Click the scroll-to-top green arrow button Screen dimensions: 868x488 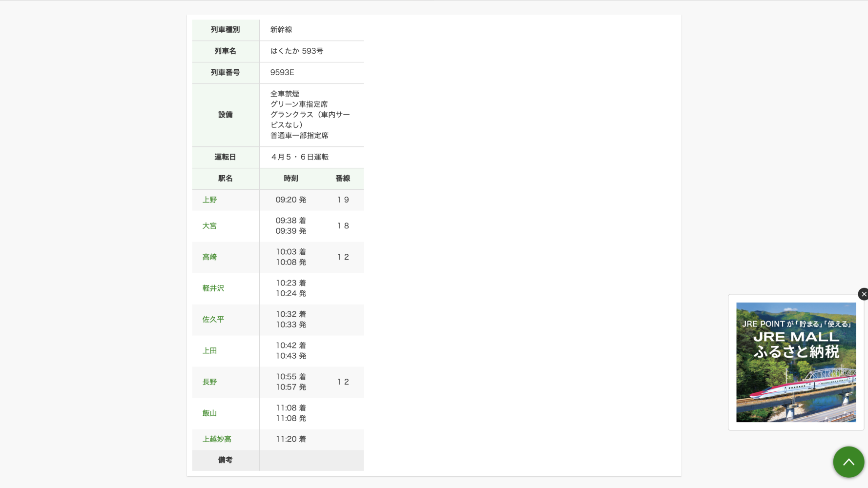click(848, 462)
